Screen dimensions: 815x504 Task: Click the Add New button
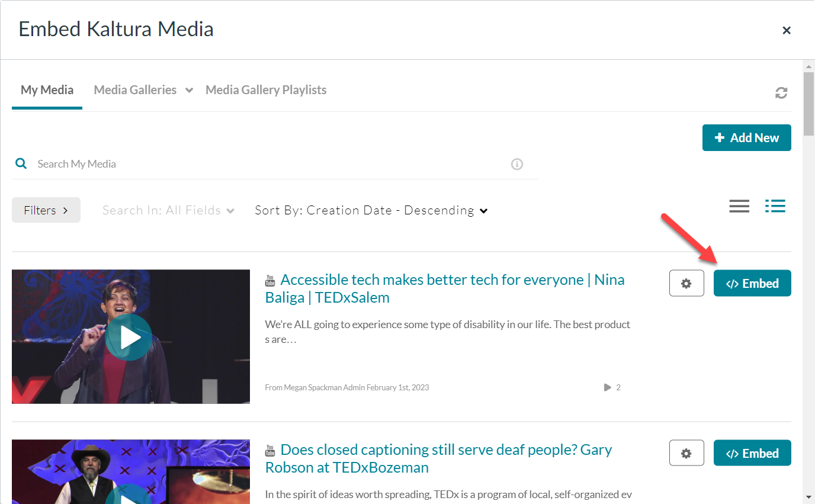click(746, 137)
